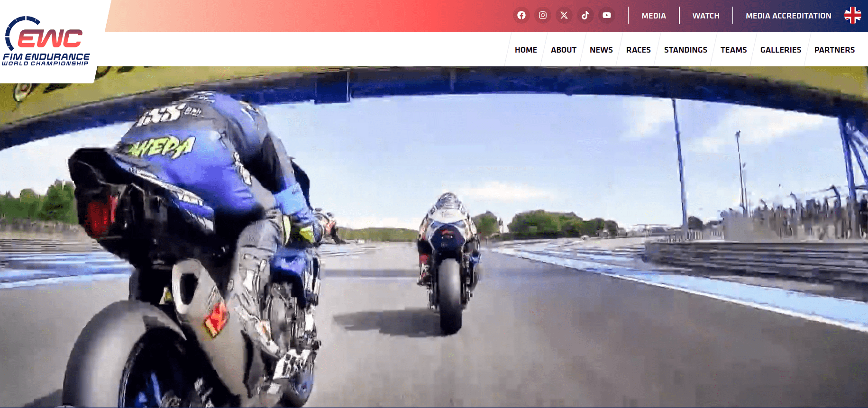Open the ABOUT menu item

coord(563,50)
